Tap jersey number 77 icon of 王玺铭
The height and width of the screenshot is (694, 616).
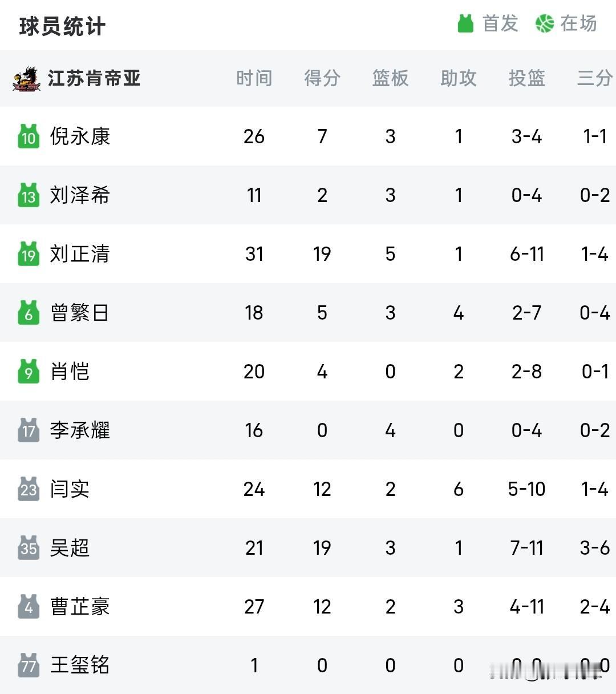(29, 665)
